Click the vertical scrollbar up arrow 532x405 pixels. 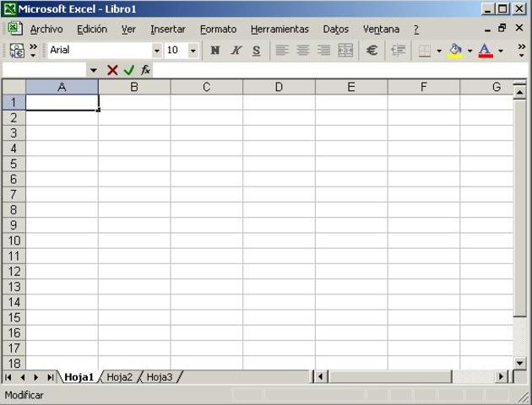point(520,92)
